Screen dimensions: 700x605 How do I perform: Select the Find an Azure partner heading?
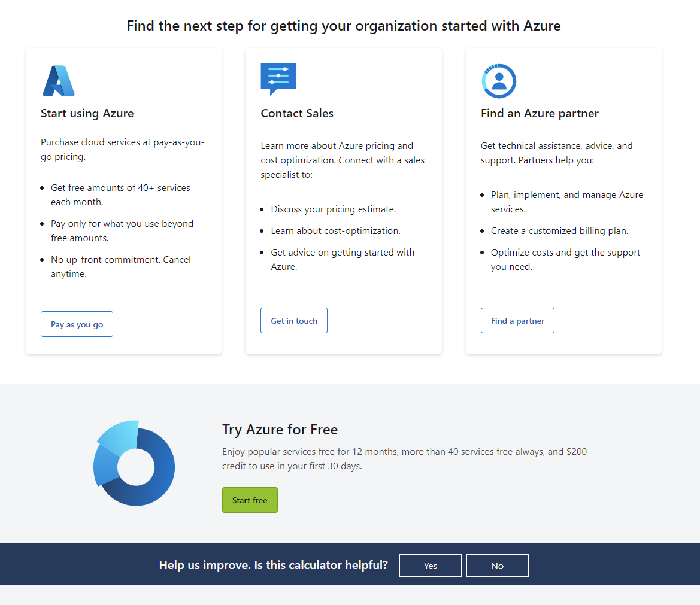[x=540, y=114]
